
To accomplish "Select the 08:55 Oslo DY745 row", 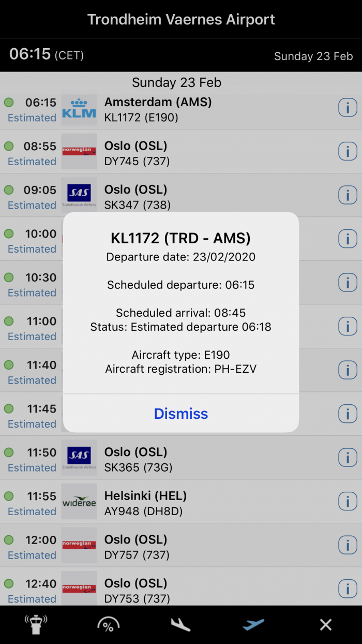I will point(181,152).
